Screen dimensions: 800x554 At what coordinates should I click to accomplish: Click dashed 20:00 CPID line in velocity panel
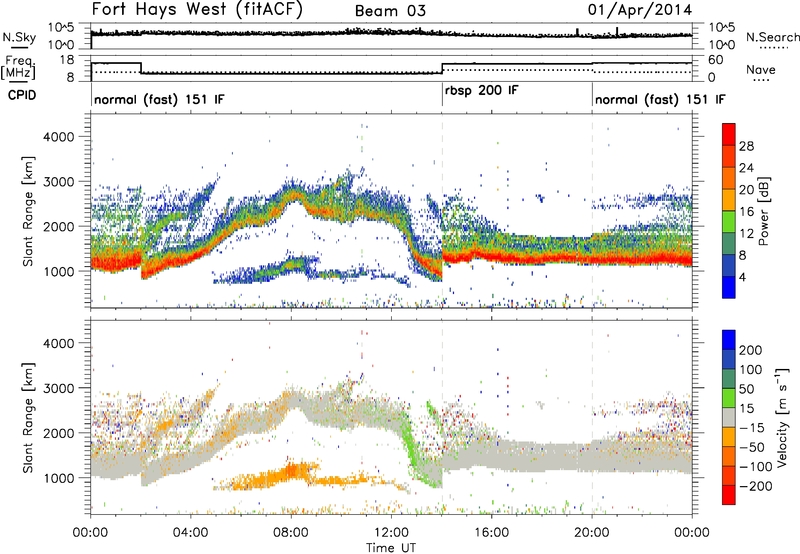[592, 417]
